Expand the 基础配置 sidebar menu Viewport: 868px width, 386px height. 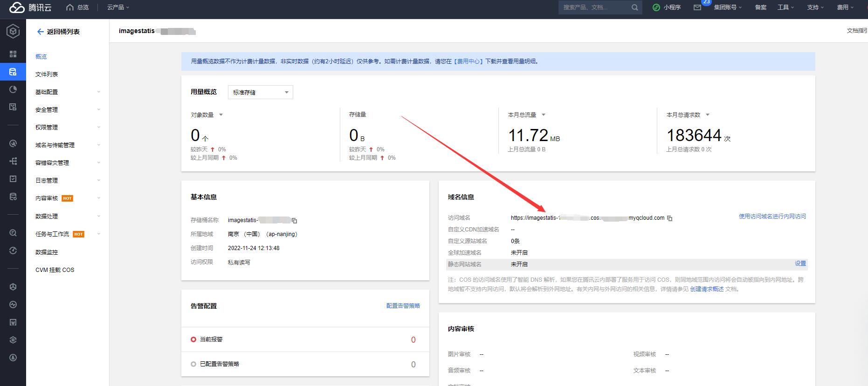click(68, 92)
